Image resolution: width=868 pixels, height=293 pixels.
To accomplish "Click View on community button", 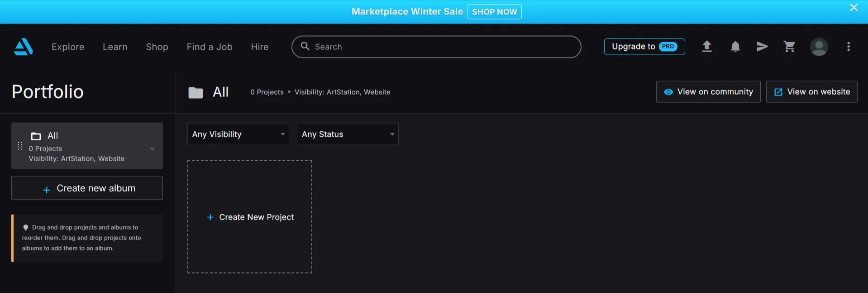I will click(708, 91).
